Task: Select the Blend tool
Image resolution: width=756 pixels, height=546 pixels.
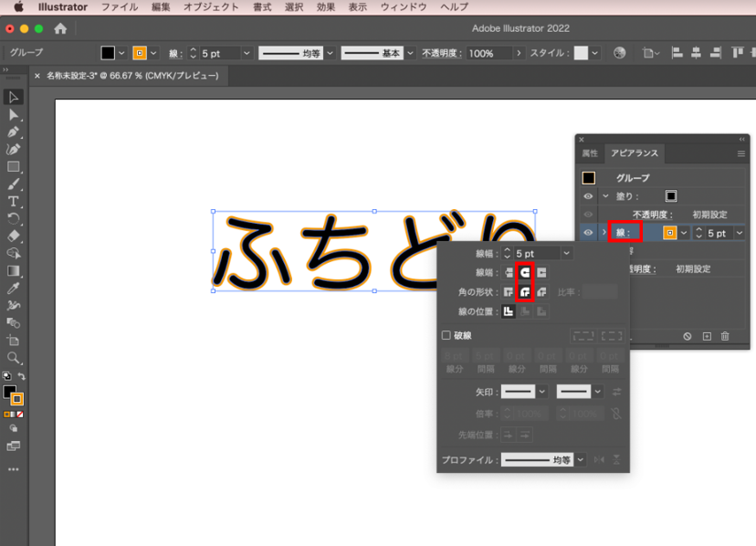Action: tap(13, 323)
